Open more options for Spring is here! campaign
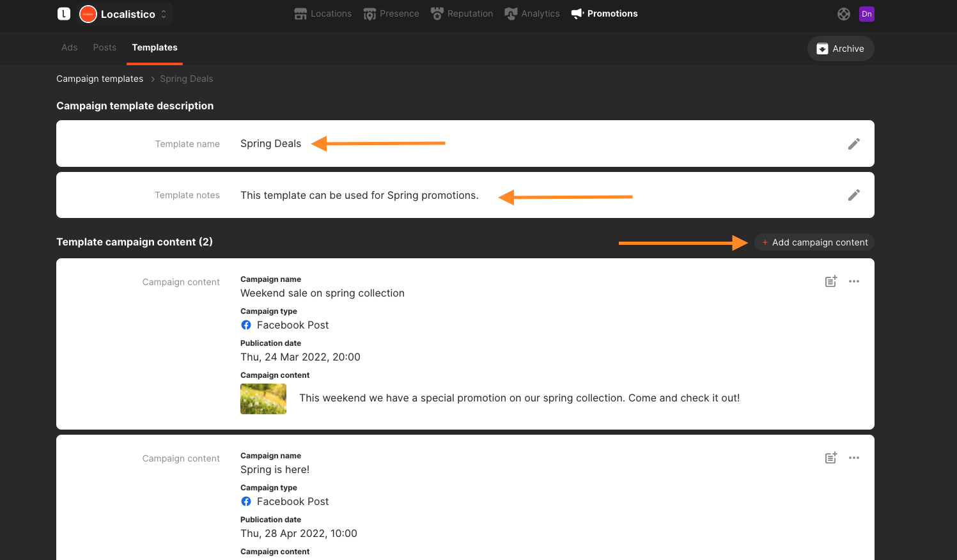 pos(854,458)
